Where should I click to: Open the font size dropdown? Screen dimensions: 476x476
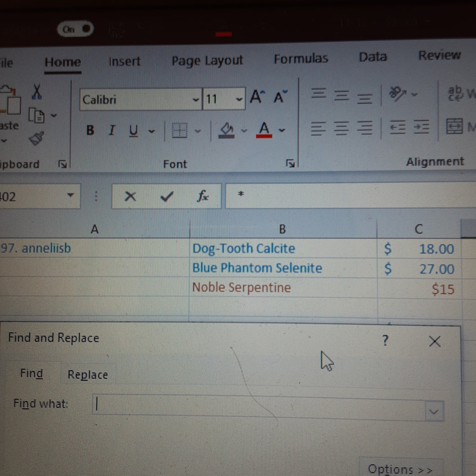(239, 99)
